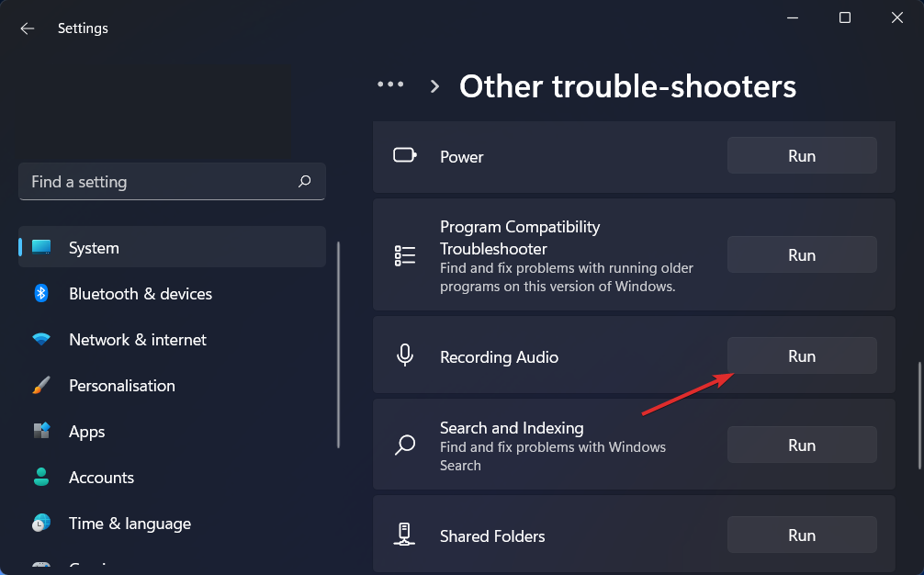924x575 pixels.
Task: Run the Power troubleshooter
Action: click(802, 156)
